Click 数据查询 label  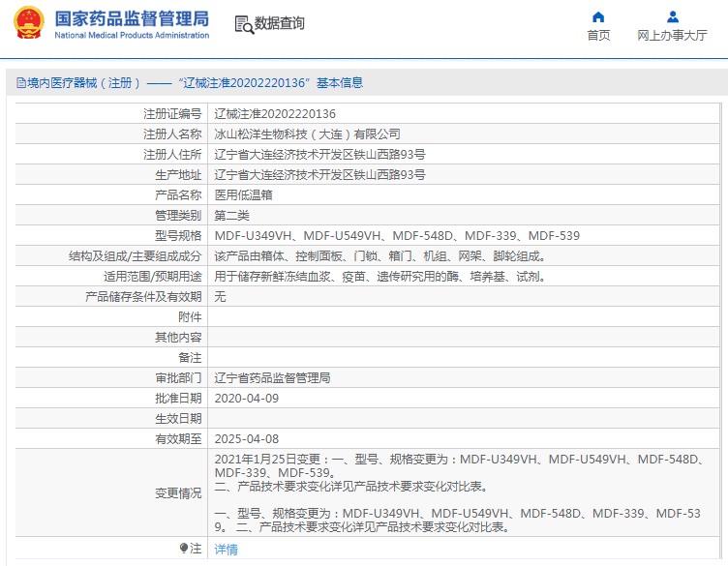click(279, 22)
